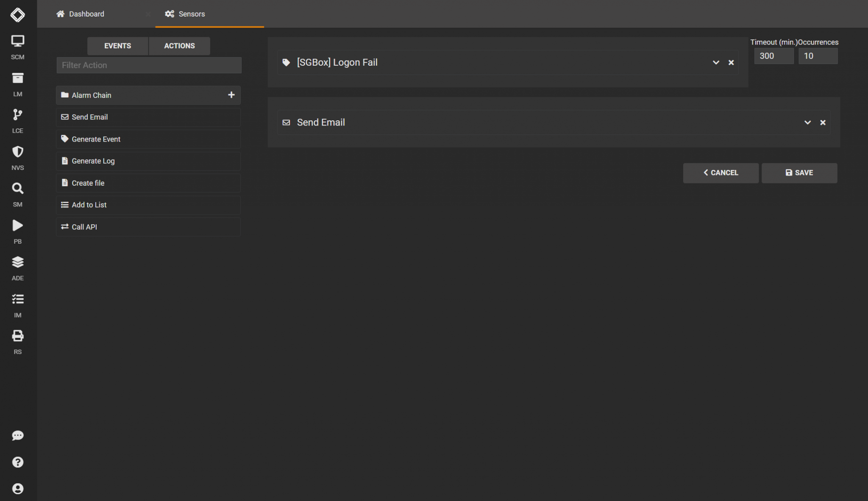Select the LM module icon
Image resolution: width=868 pixels, height=501 pixels.
click(x=17, y=78)
